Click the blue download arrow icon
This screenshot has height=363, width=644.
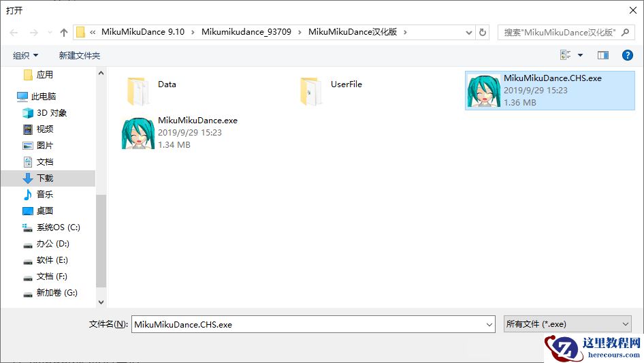[x=27, y=178]
